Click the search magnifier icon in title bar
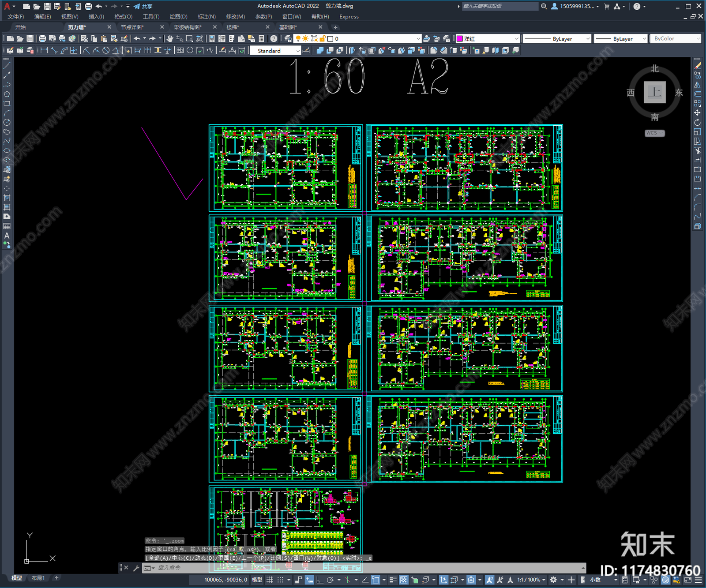This screenshot has height=588, width=706. click(x=544, y=6)
